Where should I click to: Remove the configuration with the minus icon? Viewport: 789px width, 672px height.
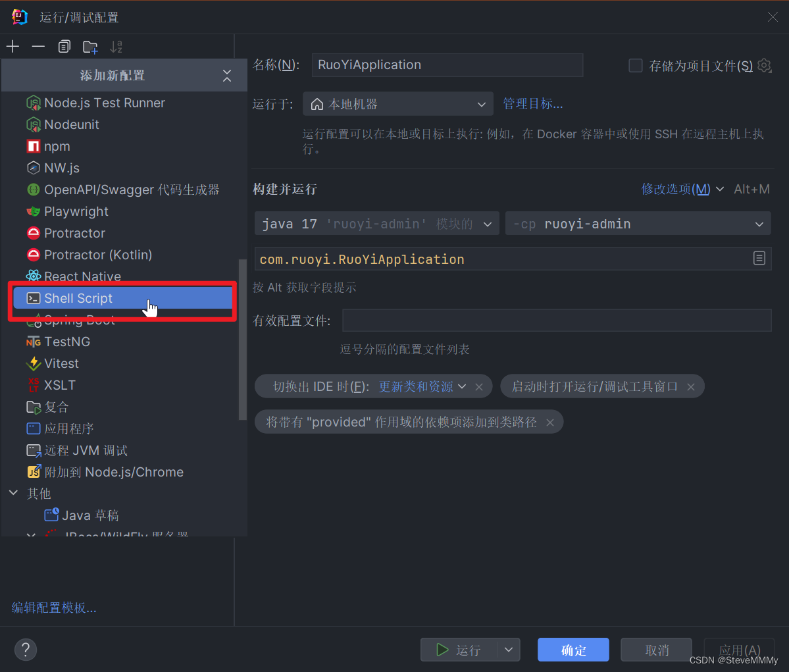pyautogui.click(x=38, y=47)
